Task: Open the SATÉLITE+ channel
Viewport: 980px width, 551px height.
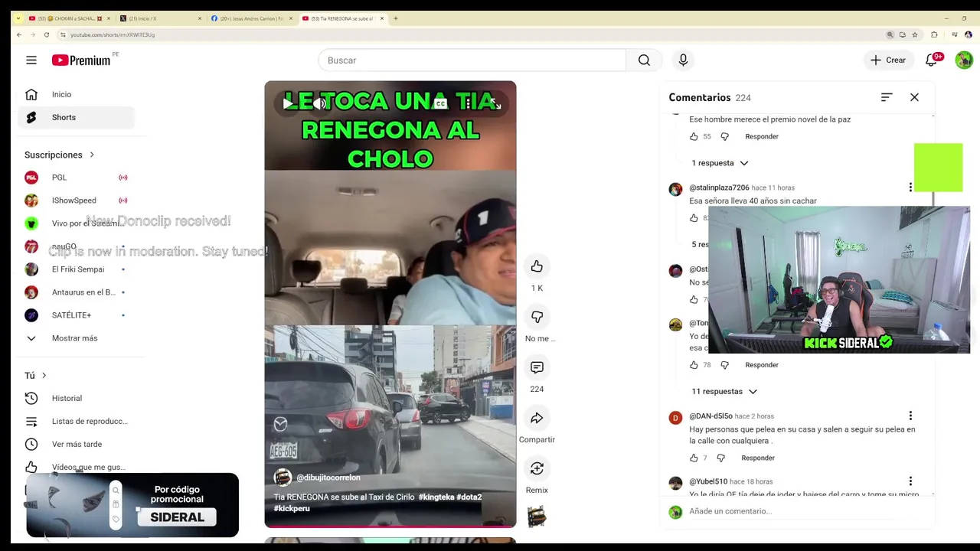Action: point(76,315)
